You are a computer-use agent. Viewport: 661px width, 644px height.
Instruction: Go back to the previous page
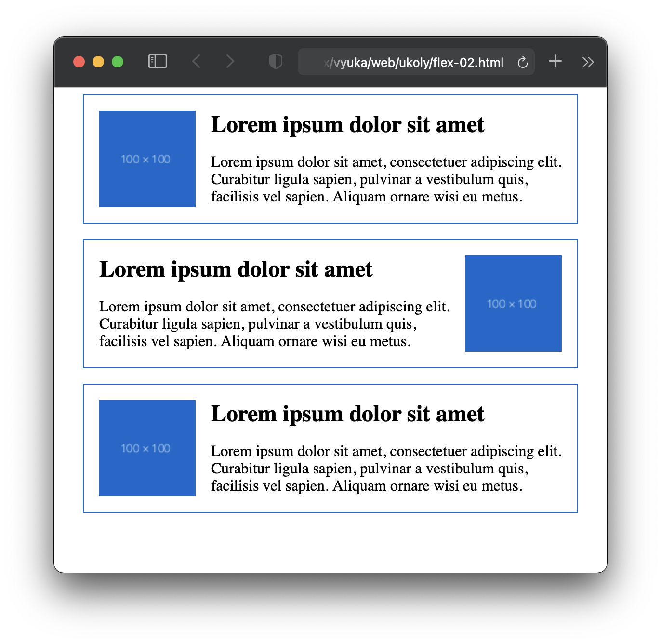click(x=196, y=62)
